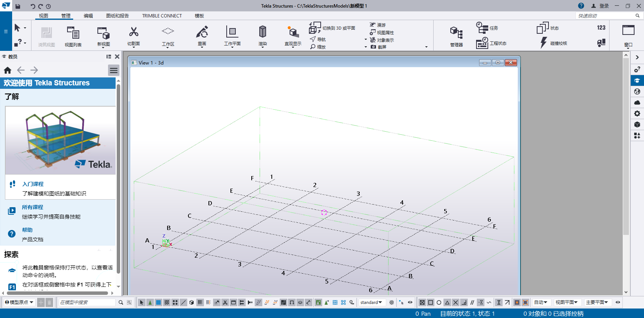The image size is (644, 318).
Task: Click the 漫游 fly-through tool
Action: coord(378,25)
